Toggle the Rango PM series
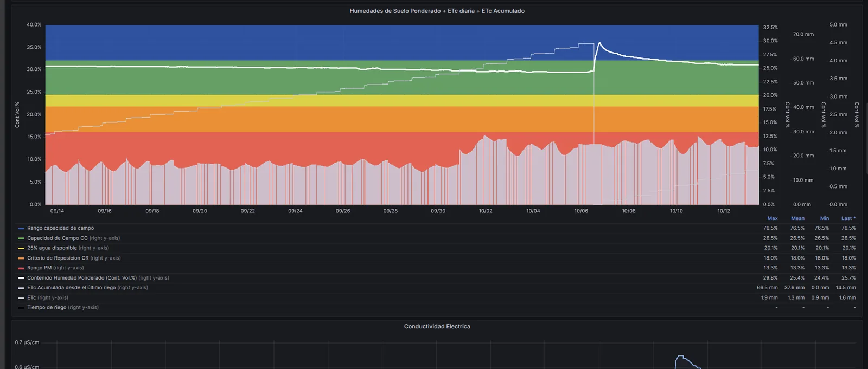This screenshot has height=369, width=868. [40, 268]
